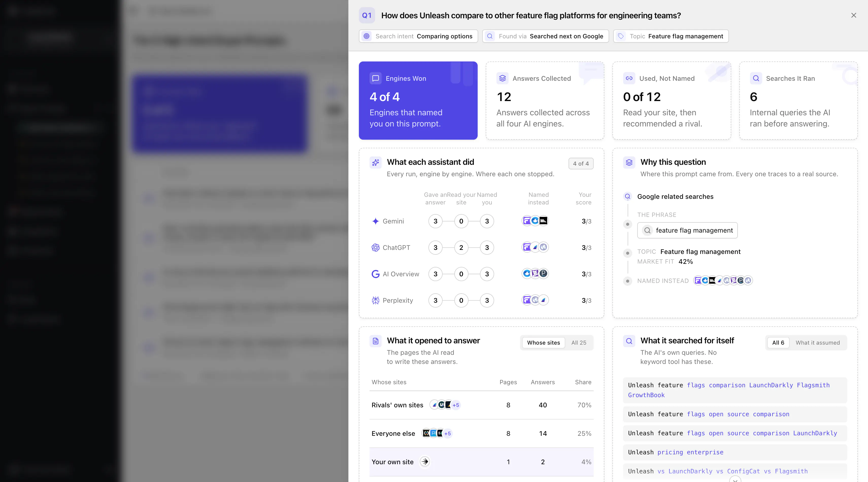Screen dimensions: 868x482
Task: Click the Searches It Ran magnifier icon
Action: tap(756, 78)
